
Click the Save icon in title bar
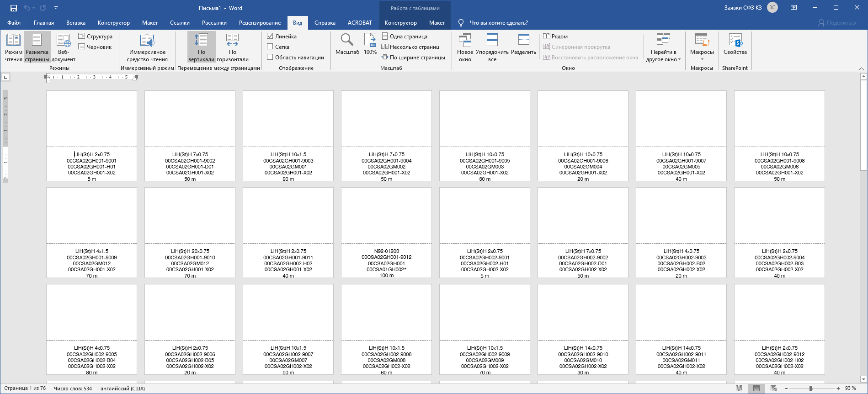click(x=14, y=8)
